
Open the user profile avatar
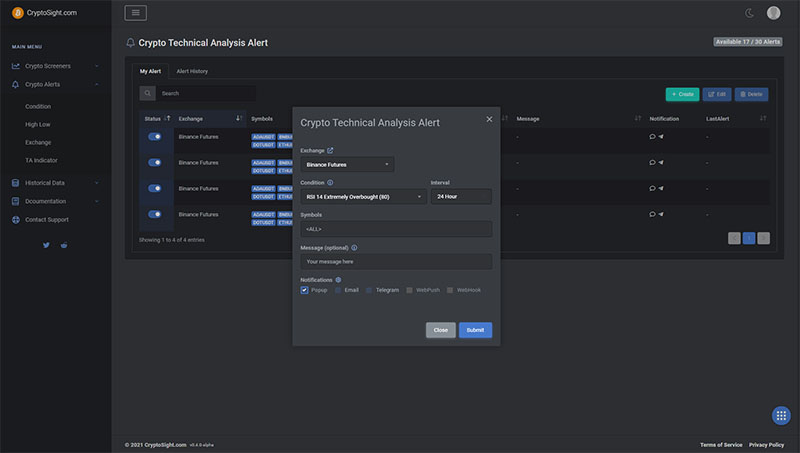(x=773, y=13)
